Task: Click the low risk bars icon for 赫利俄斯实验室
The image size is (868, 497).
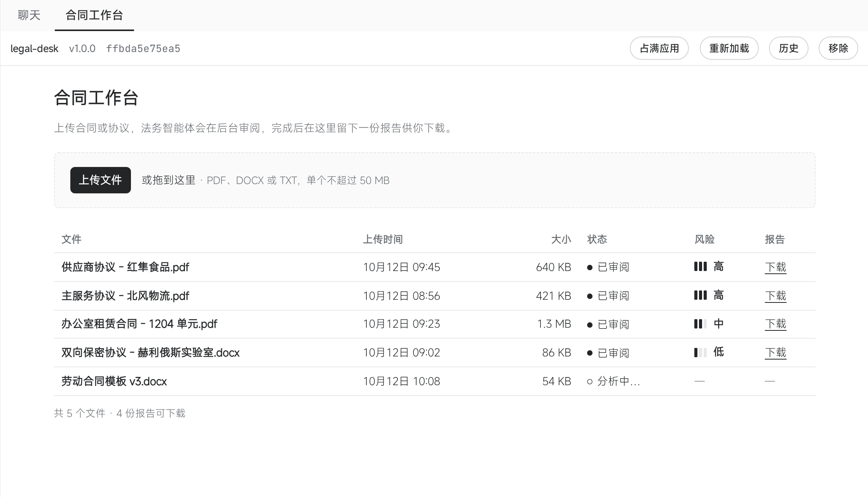Action: [700, 353]
